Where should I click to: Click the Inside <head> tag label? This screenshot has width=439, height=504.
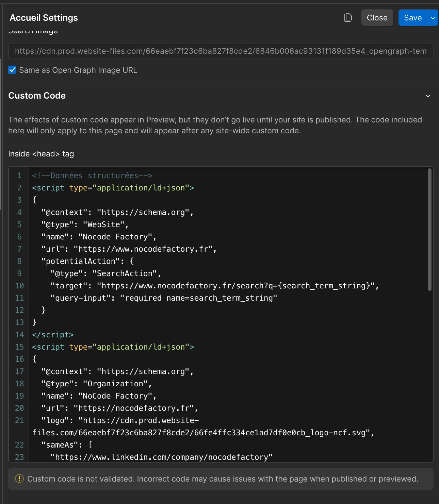41,154
